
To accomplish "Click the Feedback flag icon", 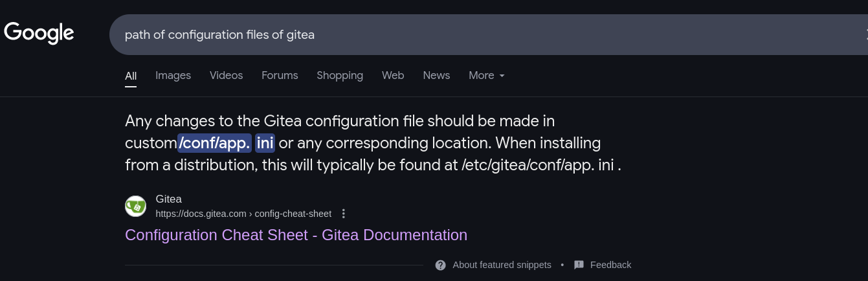I will pos(579,265).
